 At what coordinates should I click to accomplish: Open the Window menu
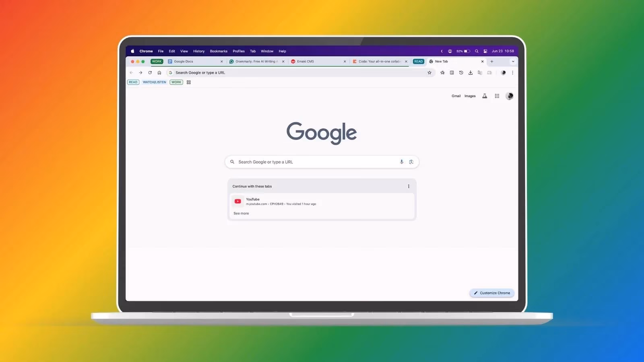pyautogui.click(x=267, y=51)
